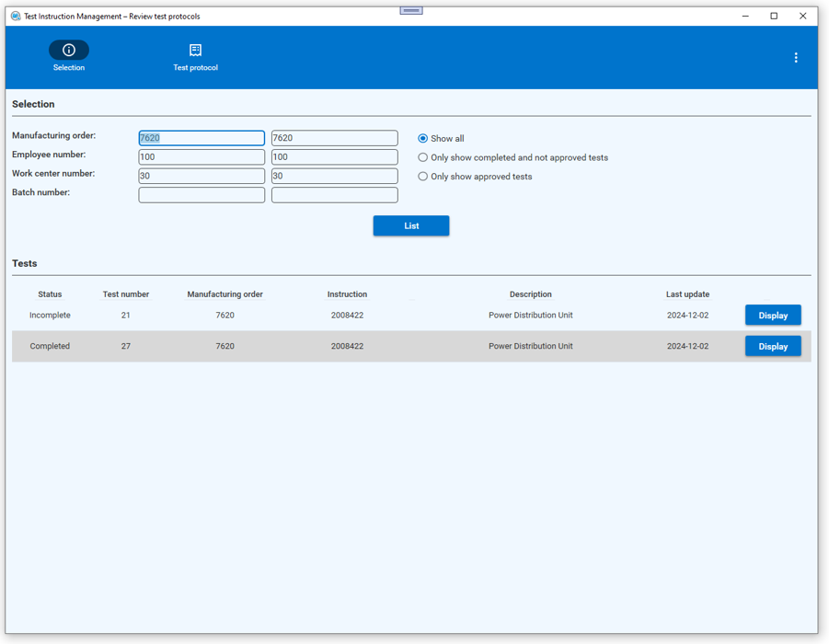
Task: Click the List button
Action: coord(411,225)
